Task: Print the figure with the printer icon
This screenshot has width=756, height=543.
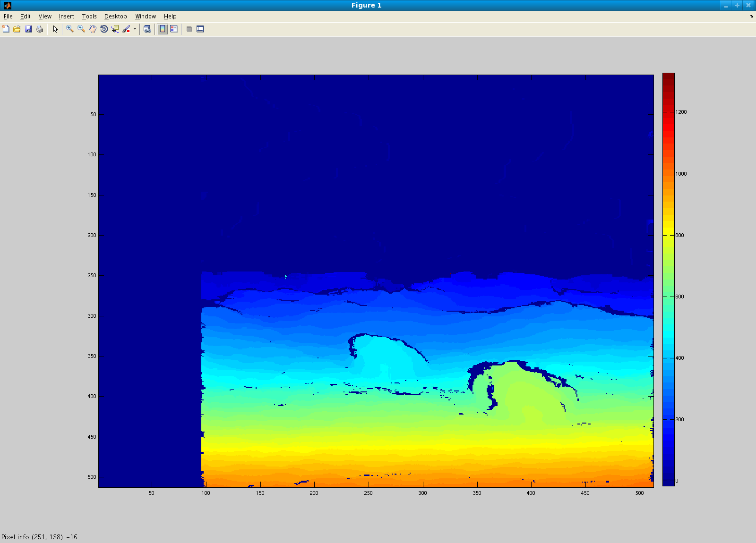Action: point(40,29)
